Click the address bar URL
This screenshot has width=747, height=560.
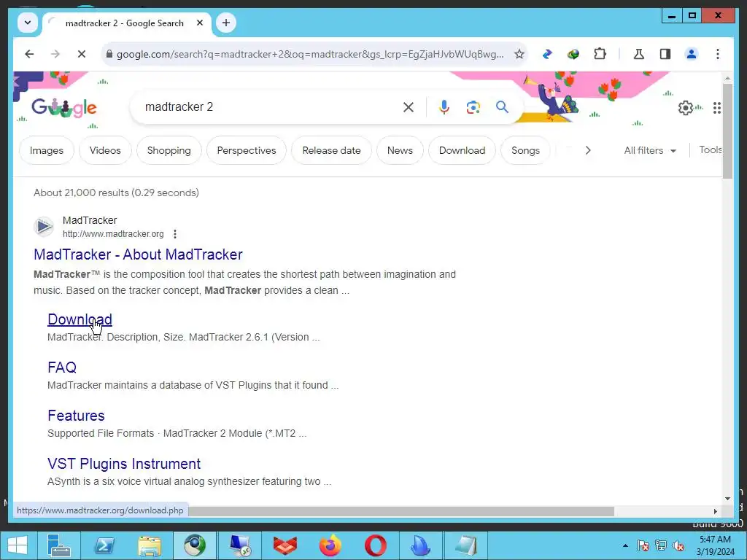tap(310, 54)
